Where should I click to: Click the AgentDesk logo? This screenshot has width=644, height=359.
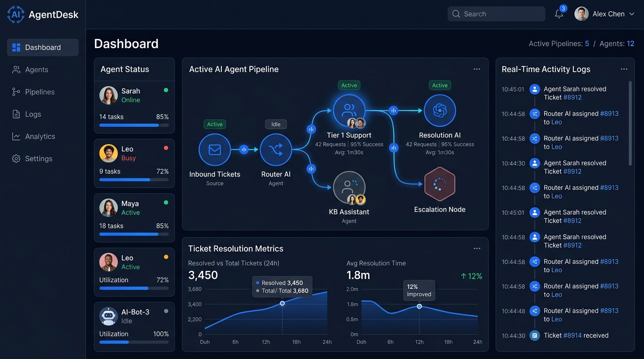[43, 14]
